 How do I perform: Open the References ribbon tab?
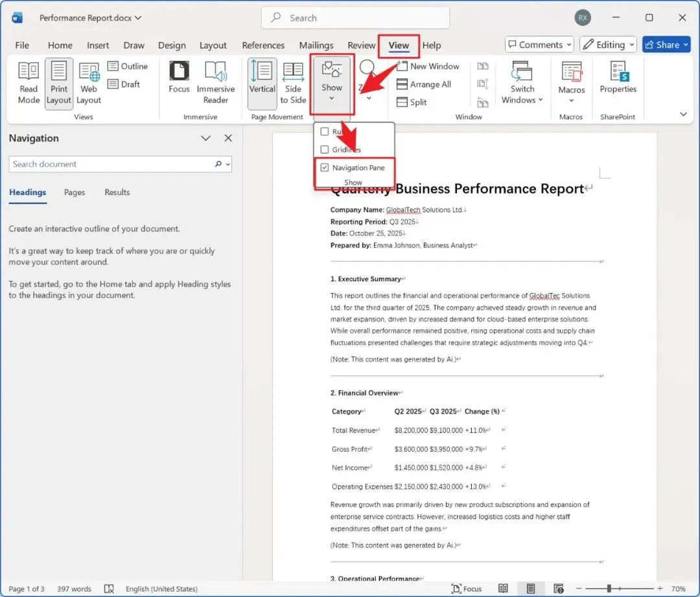[263, 45]
